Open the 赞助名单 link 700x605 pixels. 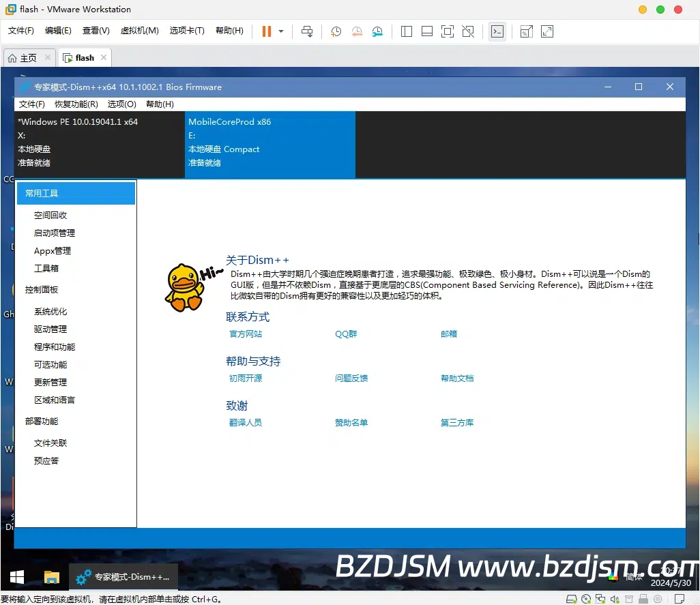coord(351,422)
